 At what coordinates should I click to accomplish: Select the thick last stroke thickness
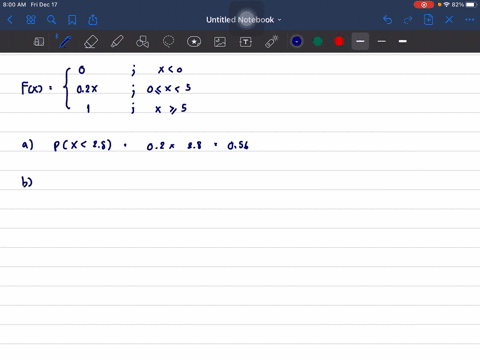[403, 41]
